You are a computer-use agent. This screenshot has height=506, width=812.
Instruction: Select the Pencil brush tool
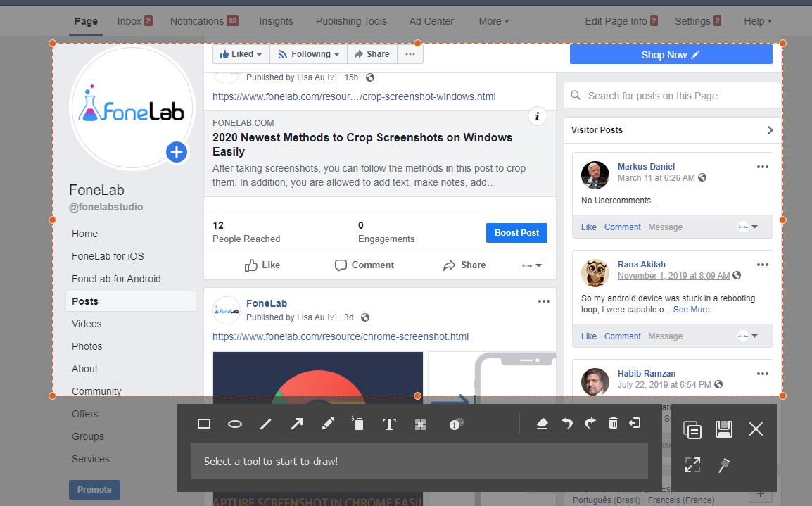327,424
